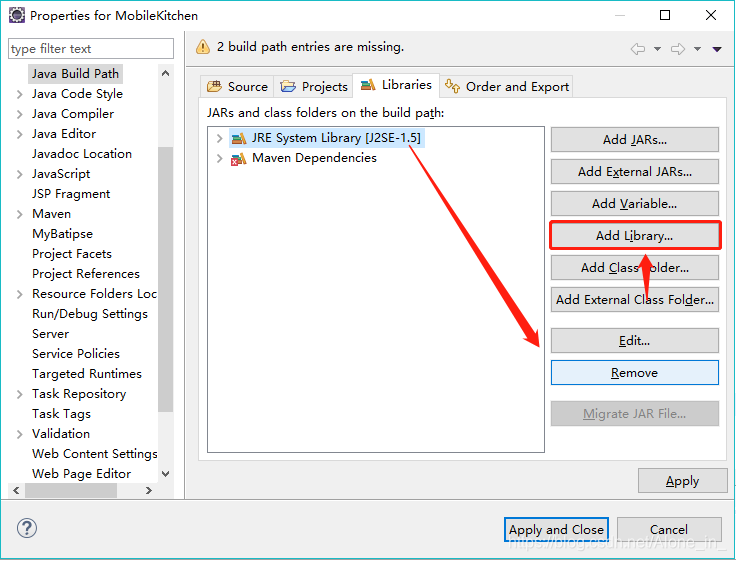The image size is (736, 561).
Task: Click the horizontal scroll-right arrow
Action: pyautogui.click(x=149, y=491)
